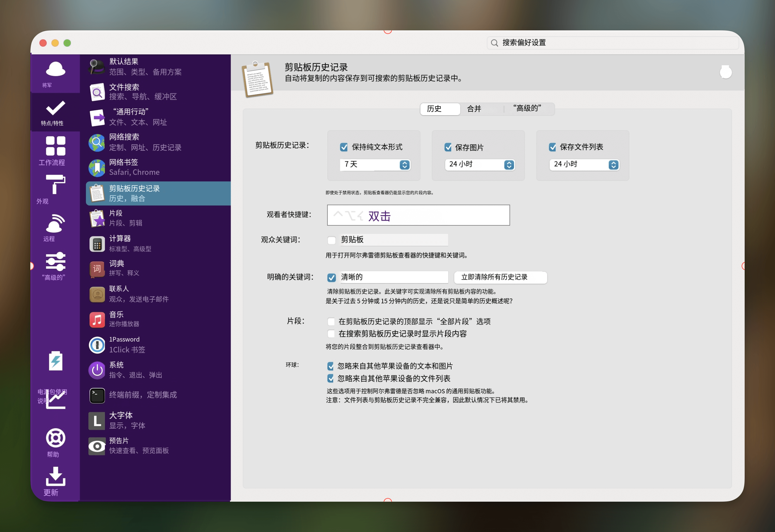The width and height of the screenshot is (775, 532).
Task: Click the 观看者快捷键 hotkey field
Action: (418, 215)
